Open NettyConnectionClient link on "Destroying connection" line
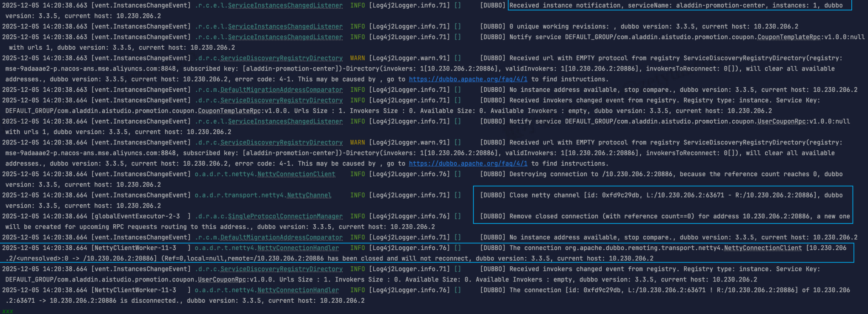868x314 pixels. tap(296, 174)
